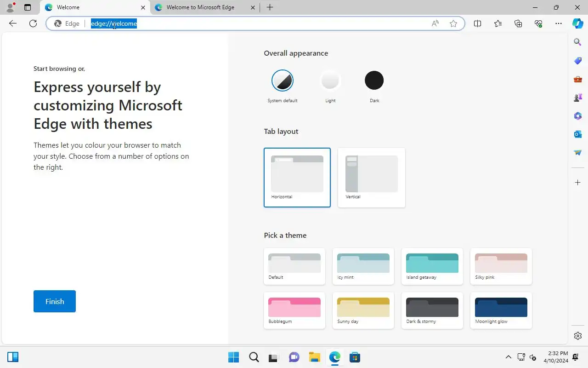
Task: Add this page to favorites star
Action: click(453, 23)
